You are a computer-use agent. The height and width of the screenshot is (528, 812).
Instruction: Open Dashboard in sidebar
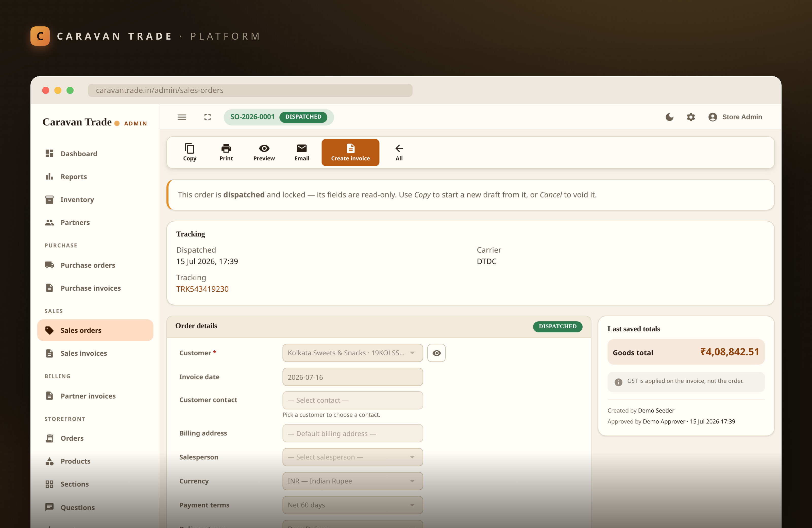point(95,154)
